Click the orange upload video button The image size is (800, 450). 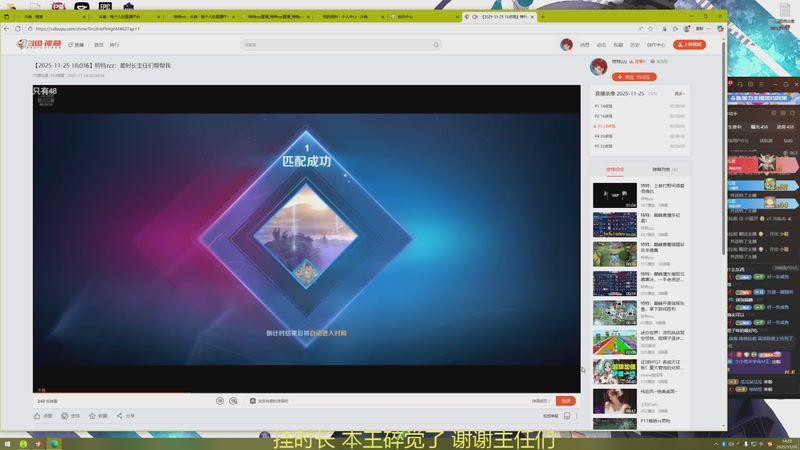pyautogui.click(x=689, y=45)
